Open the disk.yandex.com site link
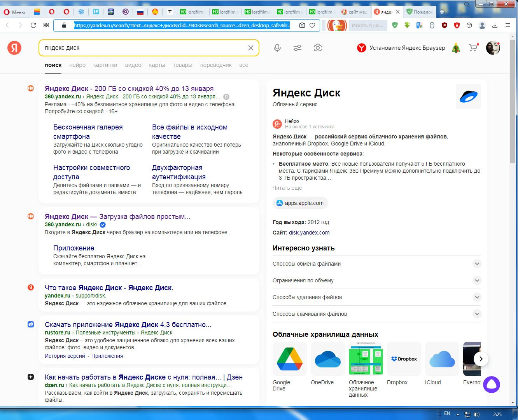 click(x=309, y=233)
